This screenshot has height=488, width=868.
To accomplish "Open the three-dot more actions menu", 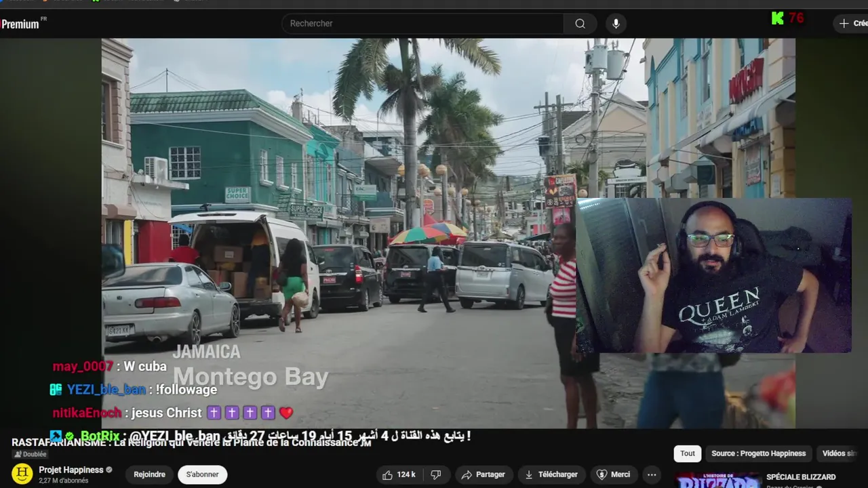I will click(x=652, y=474).
